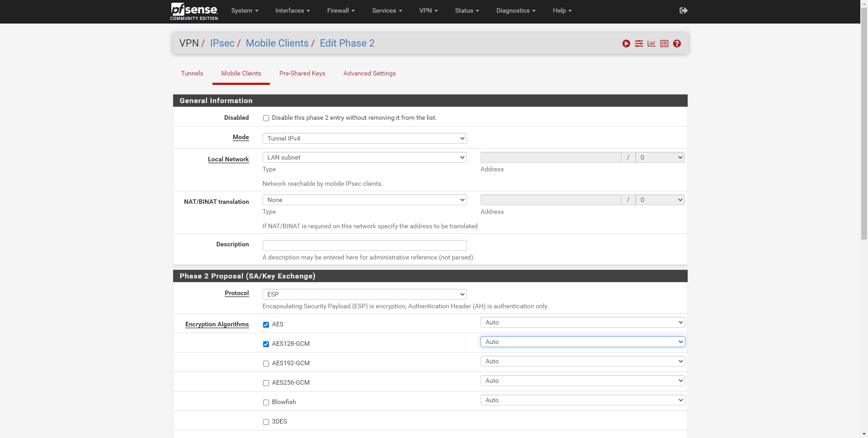Click the red service play icon
The width and height of the screenshot is (868, 438).
click(626, 43)
